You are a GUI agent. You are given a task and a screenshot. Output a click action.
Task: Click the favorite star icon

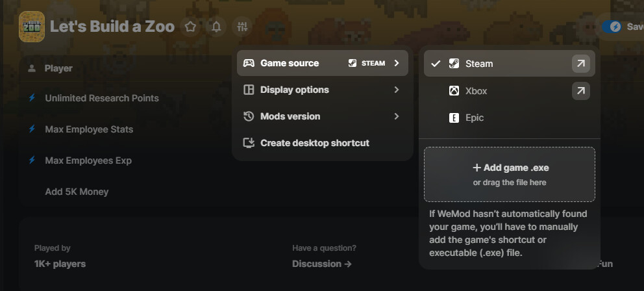point(190,27)
